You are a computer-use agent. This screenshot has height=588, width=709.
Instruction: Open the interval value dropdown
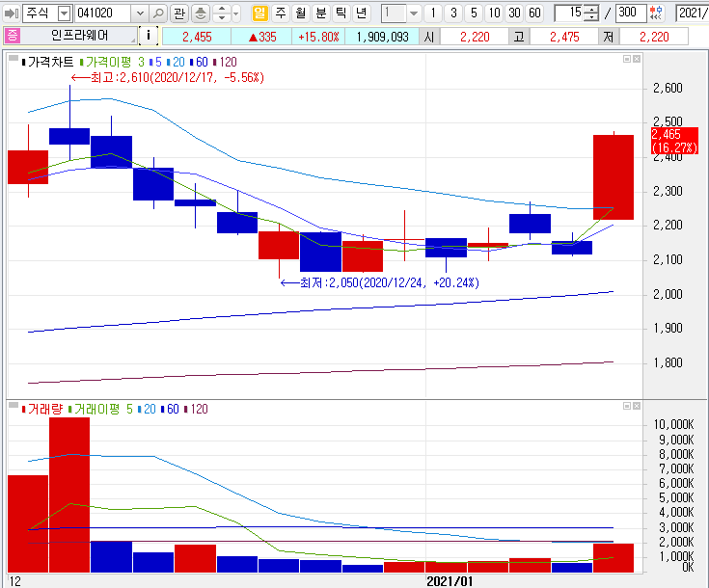coord(413,13)
